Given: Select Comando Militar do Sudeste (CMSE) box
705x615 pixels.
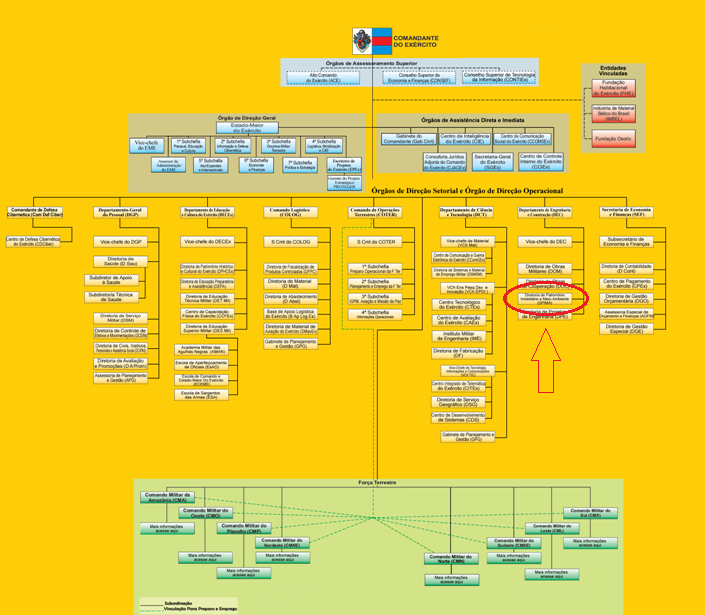Looking at the screenshot, I should [x=514, y=543].
